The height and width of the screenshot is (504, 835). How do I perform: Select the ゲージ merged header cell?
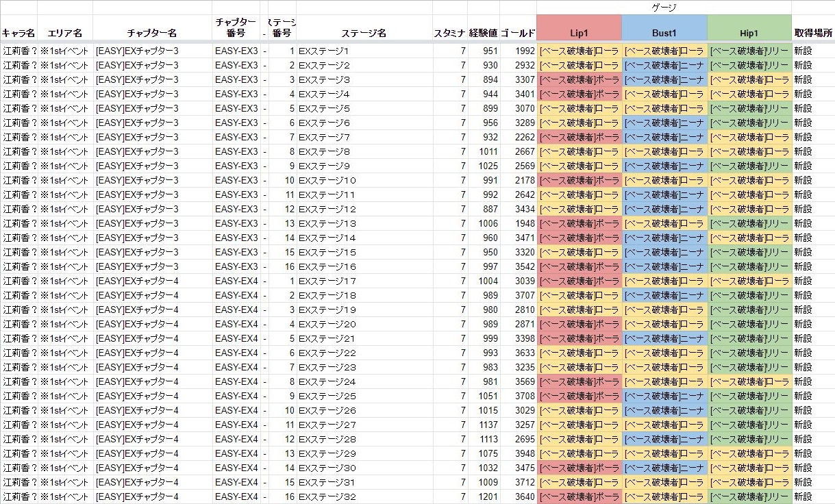click(663, 8)
